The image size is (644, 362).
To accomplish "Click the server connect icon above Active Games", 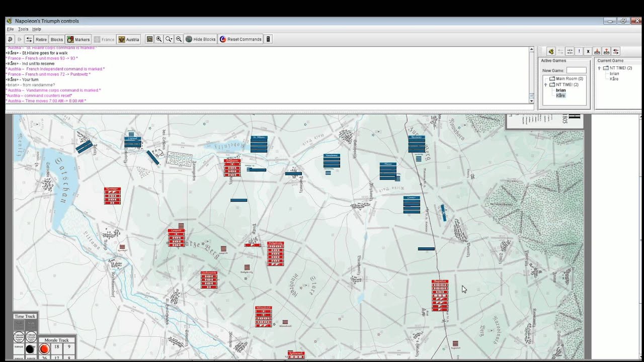I will [551, 51].
